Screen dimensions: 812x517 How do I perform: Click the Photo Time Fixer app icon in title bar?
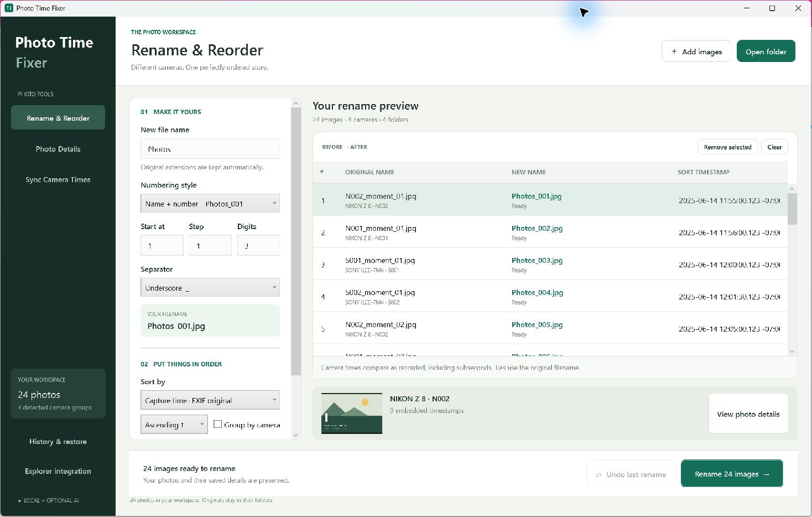tap(9, 8)
